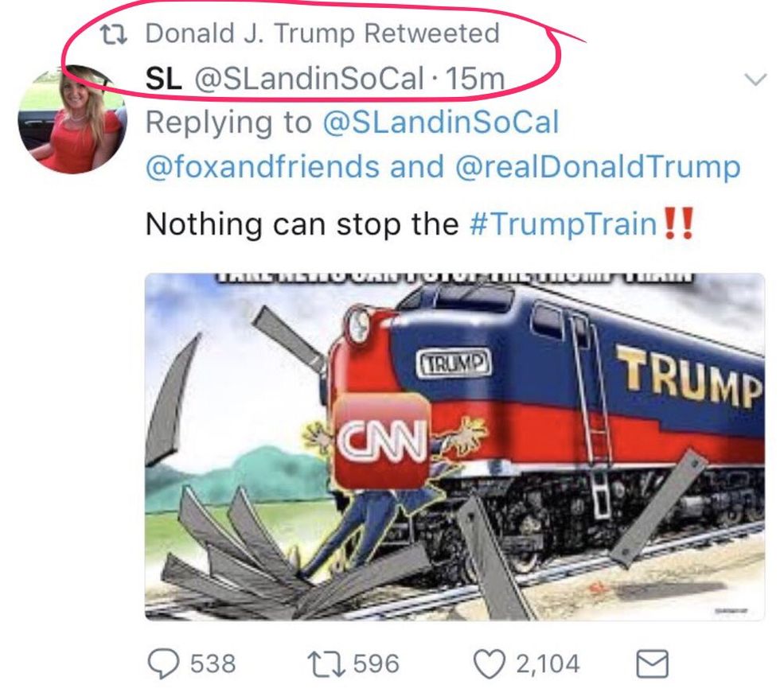Click the 2,104 likes count
The image size is (780, 700).
coord(548,663)
